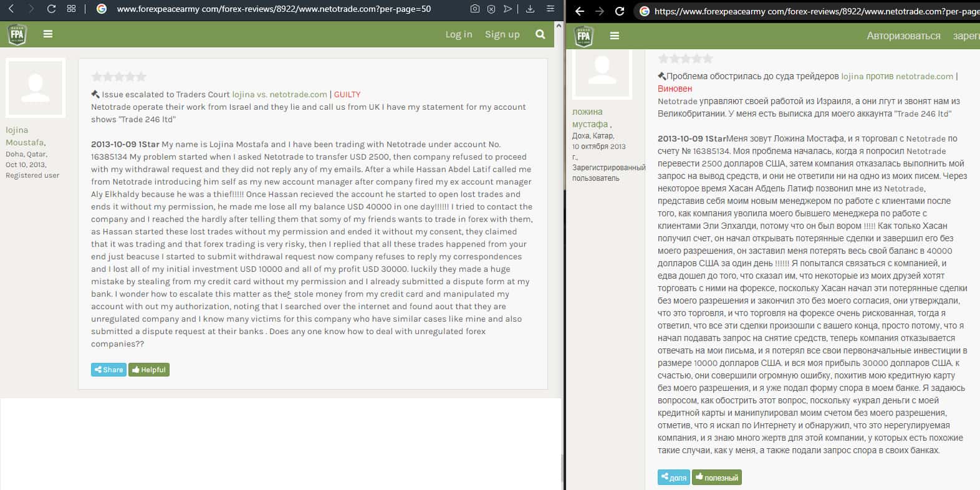This screenshot has width=980, height=490.
Task: Take a snapshot with the camera icon
Action: tap(475, 9)
